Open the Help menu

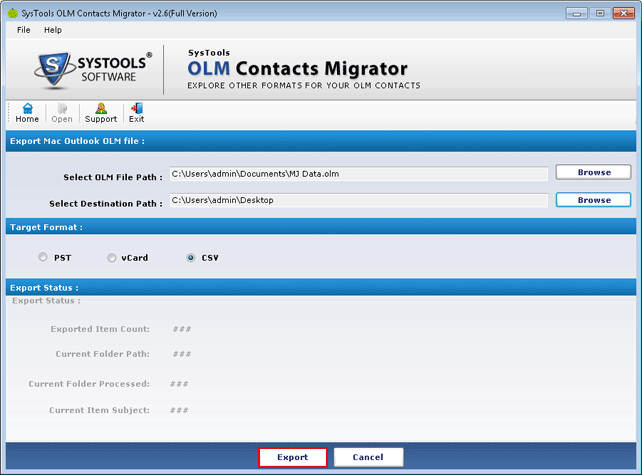(x=53, y=30)
